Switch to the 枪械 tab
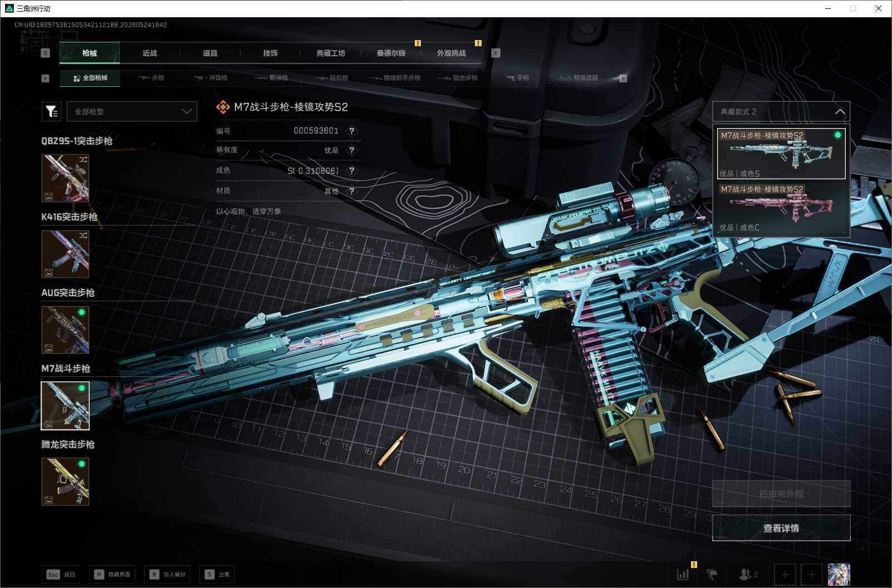The width and height of the screenshot is (892, 588). click(x=90, y=53)
